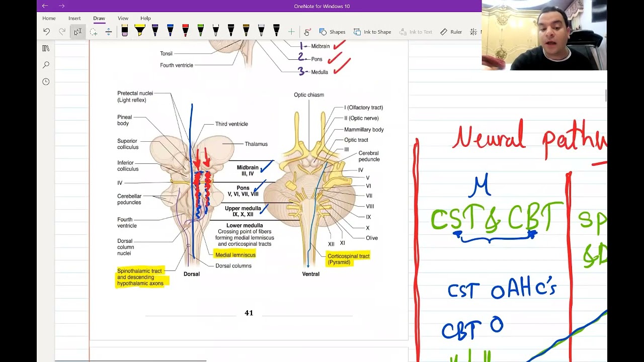Viewport: 644px width, 362px height.
Task: Click the "Pretectal nuclei (Light reflex)" label
Action: (135, 97)
